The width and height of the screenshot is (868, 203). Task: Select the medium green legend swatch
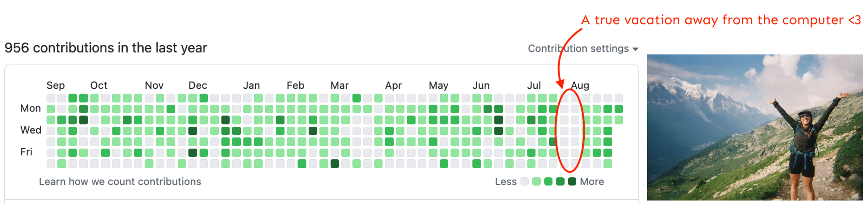(548, 181)
